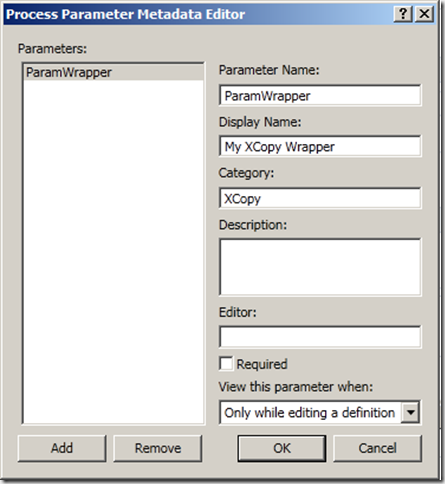Click the 'View this parameter when:' label
The image size is (445, 484).
click(296, 387)
